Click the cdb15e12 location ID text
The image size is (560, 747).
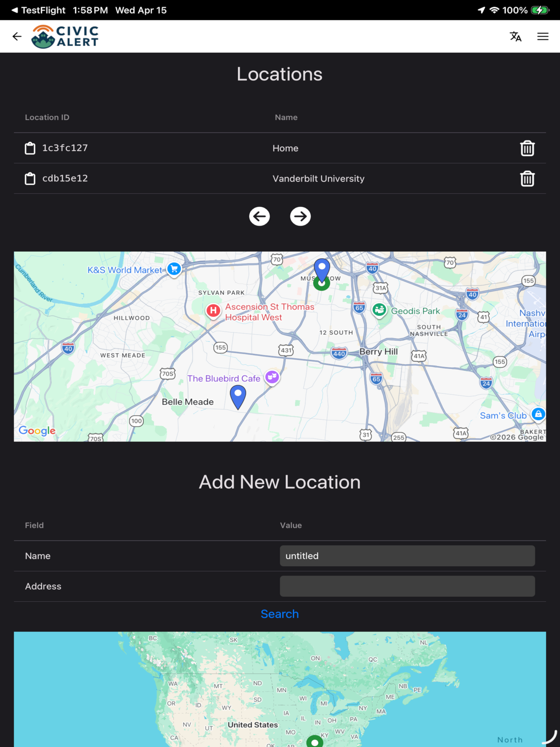coord(65,178)
